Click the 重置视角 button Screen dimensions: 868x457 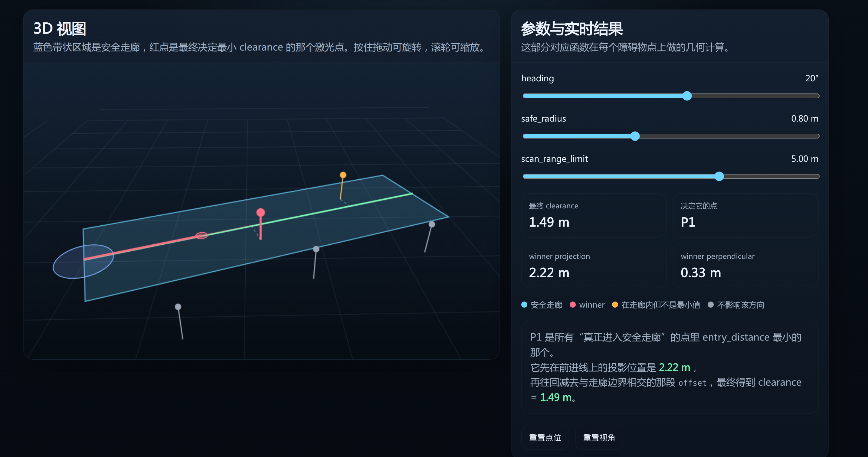tap(599, 437)
